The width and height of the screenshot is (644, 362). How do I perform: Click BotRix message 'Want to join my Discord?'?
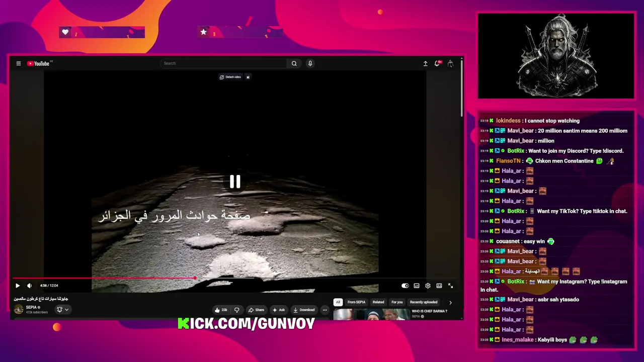click(x=576, y=151)
